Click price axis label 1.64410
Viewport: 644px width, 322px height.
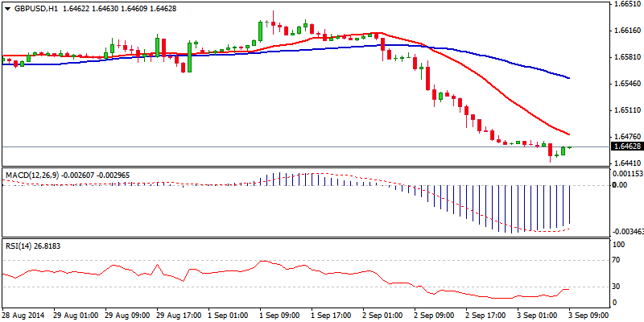tap(626, 163)
